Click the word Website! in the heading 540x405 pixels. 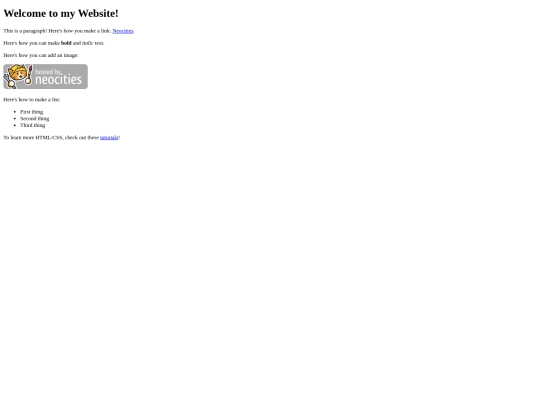(98, 13)
